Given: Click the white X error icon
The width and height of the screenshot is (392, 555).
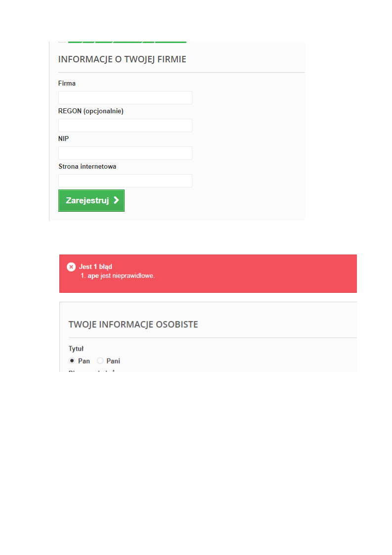Looking at the screenshot, I should 71,267.
